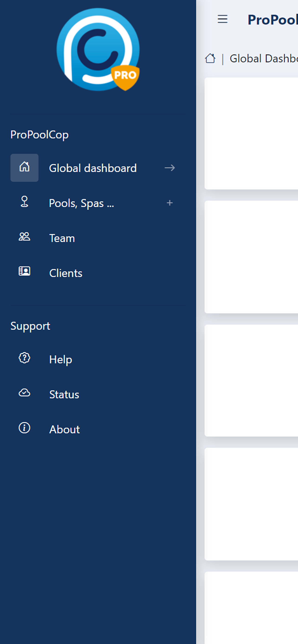Click the home breadcrumb icon
This screenshot has height=644, width=298.
point(210,58)
